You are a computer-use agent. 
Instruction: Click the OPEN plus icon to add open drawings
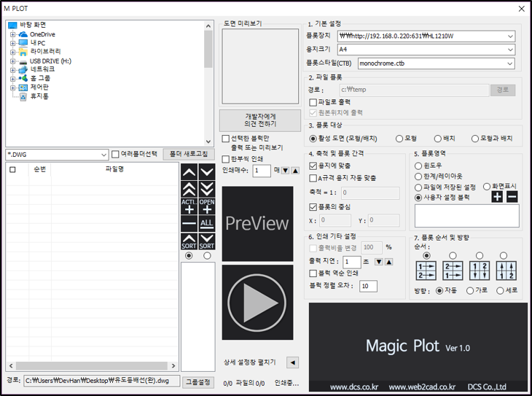(207, 206)
